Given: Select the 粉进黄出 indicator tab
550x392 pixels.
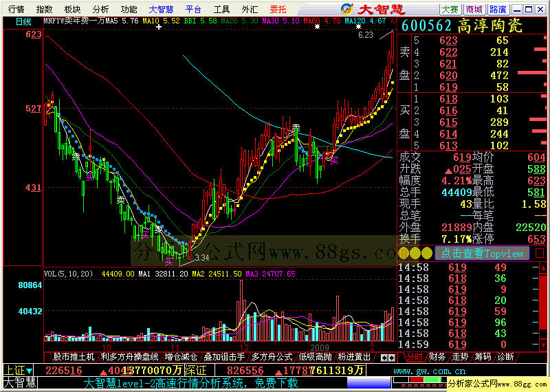Looking at the screenshot, I should point(354,357).
